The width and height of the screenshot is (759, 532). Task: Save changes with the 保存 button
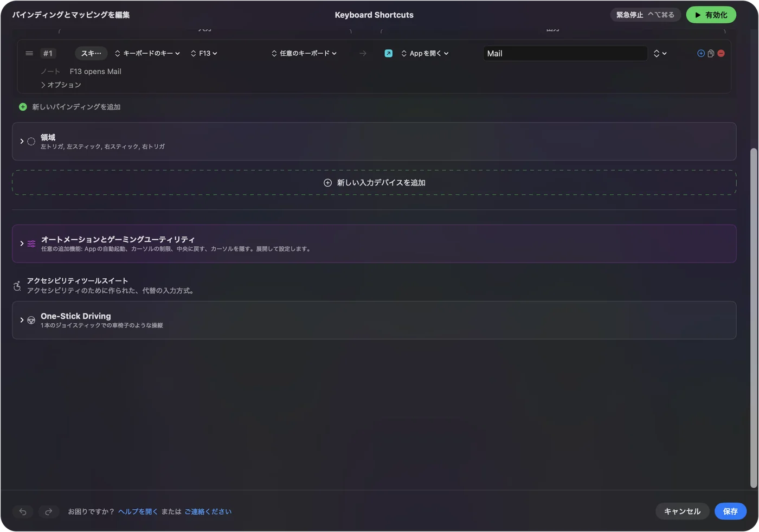coord(730,511)
